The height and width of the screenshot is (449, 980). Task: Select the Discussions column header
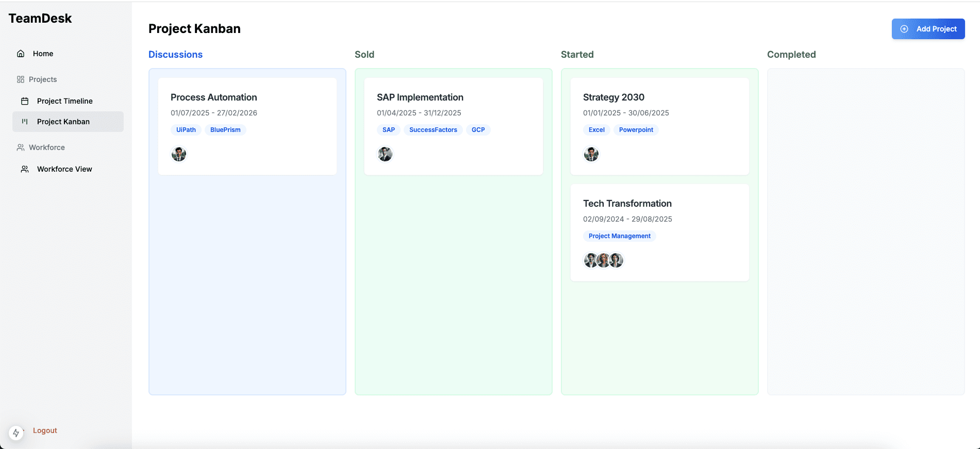coord(175,55)
